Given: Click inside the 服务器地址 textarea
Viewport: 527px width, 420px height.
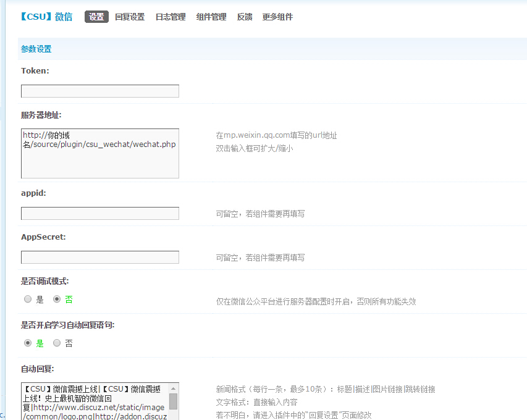Looking at the screenshot, I should tap(100, 154).
